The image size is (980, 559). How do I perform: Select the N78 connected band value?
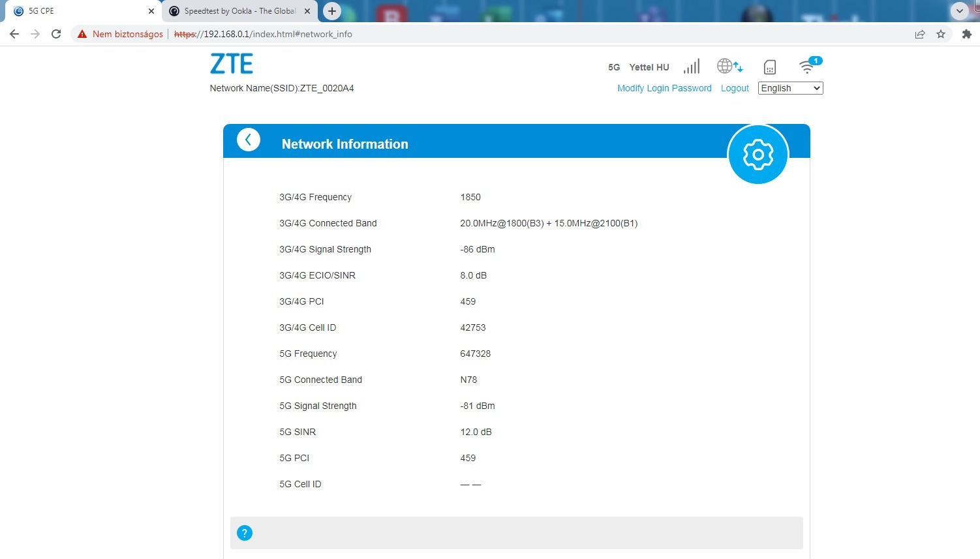click(468, 380)
